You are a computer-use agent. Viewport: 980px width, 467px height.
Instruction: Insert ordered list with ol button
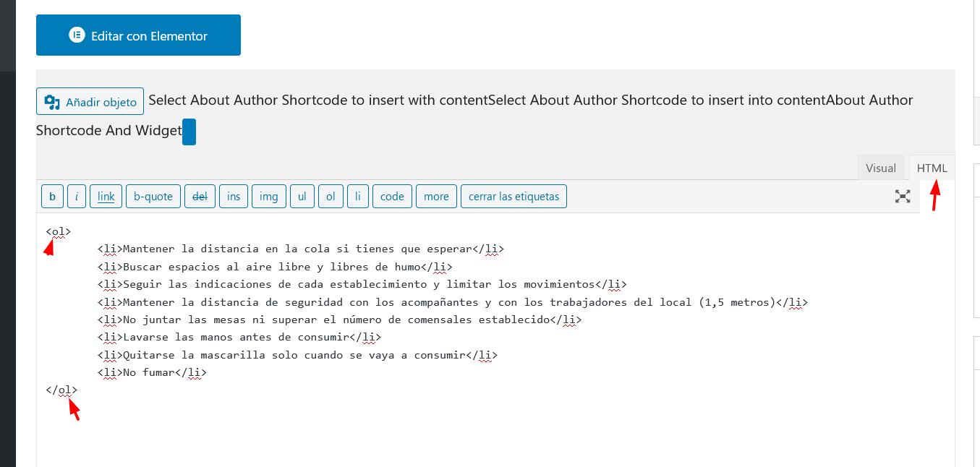click(x=331, y=197)
